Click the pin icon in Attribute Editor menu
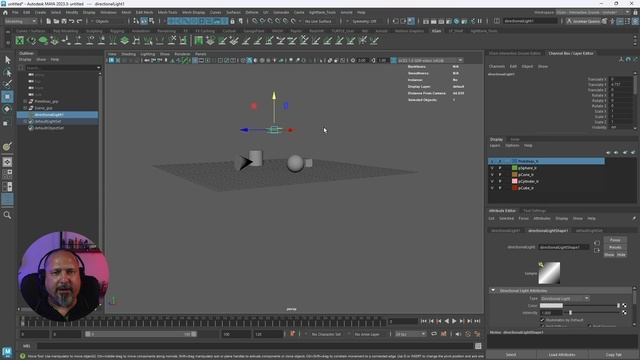 [x=634, y=218]
